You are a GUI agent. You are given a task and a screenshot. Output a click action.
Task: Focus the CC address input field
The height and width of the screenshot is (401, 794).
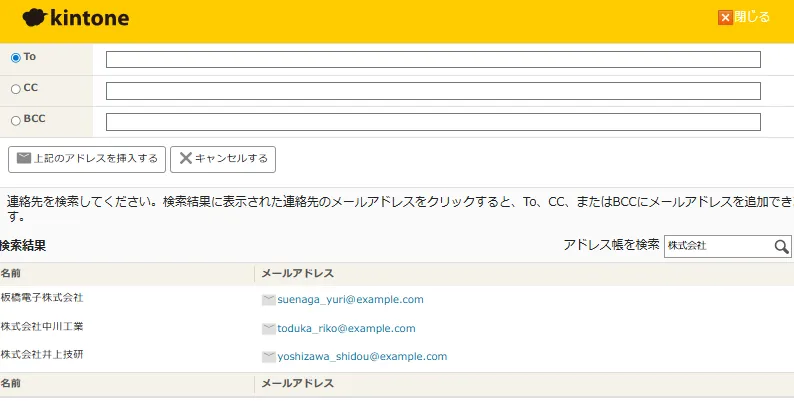click(x=433, y=91)
